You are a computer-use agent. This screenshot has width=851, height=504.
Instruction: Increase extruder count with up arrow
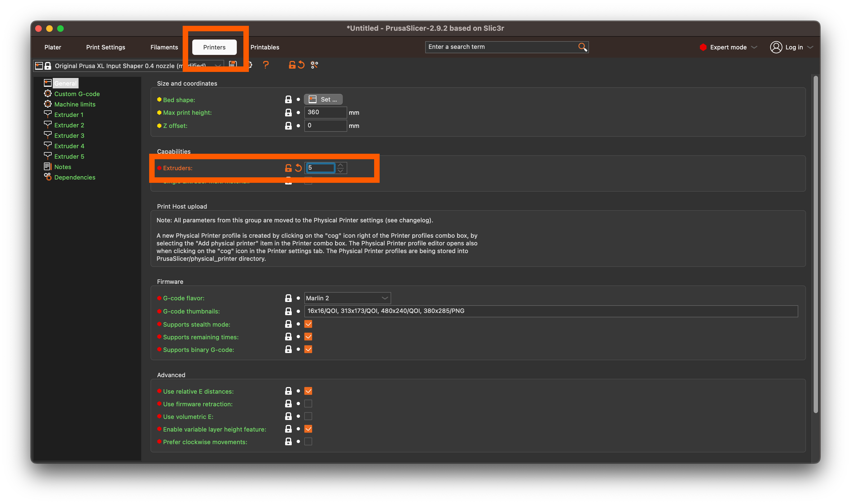pos(341,165)
